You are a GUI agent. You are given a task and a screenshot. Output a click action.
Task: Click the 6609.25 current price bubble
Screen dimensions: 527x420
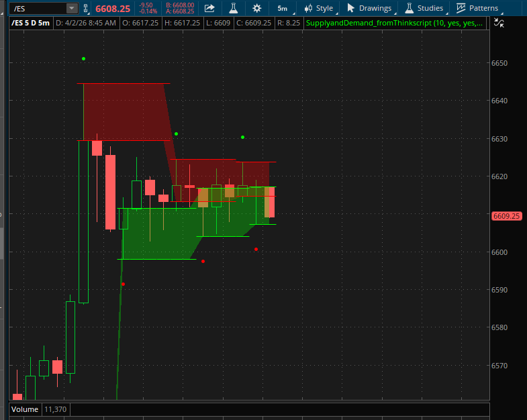(x=506, y=216)
